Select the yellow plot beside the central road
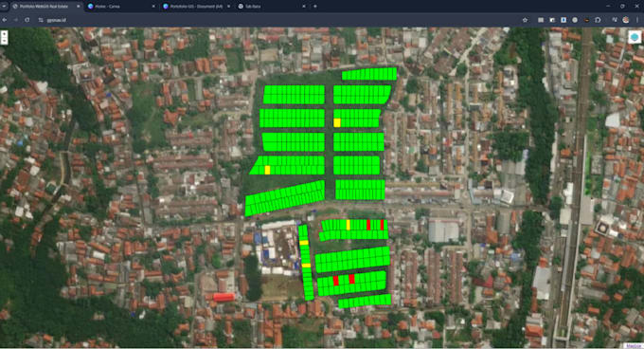This screenshot has width=644, height=349. [337, 122]
